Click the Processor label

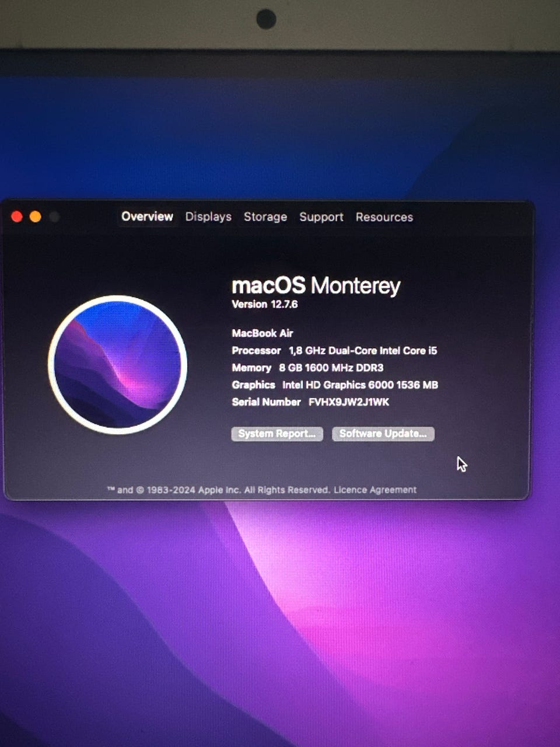pos(256,351)
